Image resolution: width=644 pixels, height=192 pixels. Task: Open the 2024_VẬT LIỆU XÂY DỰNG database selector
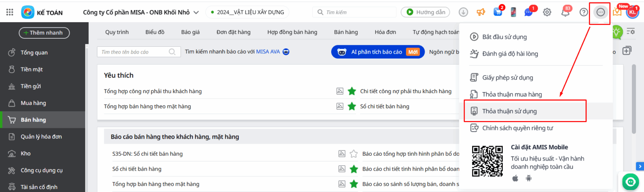point(247,12)
